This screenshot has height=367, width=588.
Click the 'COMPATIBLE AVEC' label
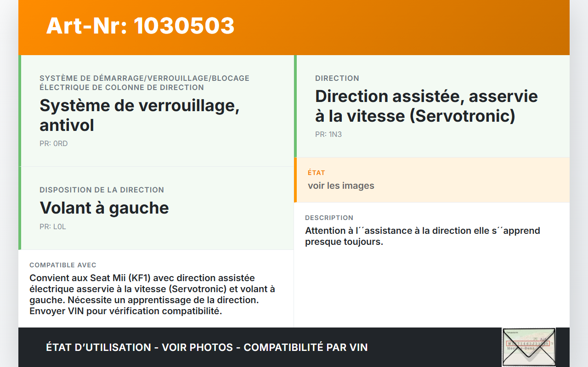pyautogui.click(x=63, y=265)
